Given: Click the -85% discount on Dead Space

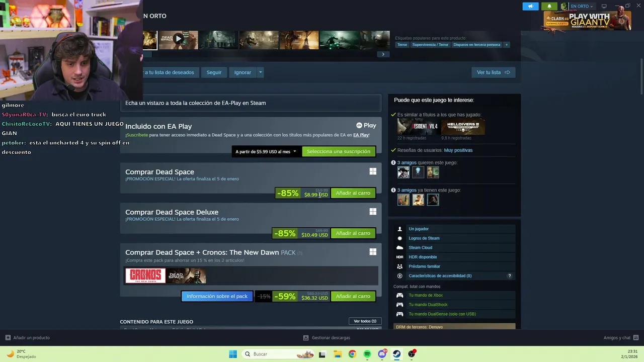Looking at the screenshot, I should (288, 193).
